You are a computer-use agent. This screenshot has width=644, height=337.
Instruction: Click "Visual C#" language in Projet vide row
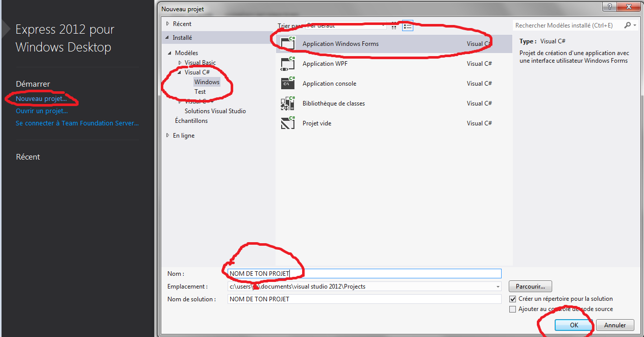[479, 123]
